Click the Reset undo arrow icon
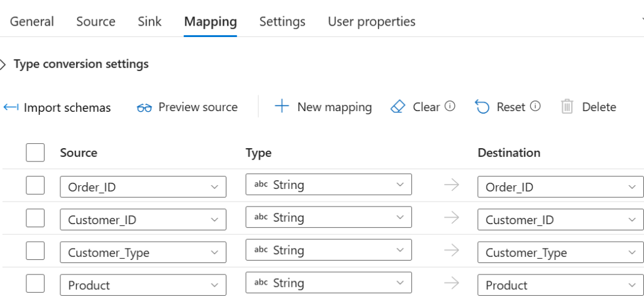644x297 pixels. 482,107
